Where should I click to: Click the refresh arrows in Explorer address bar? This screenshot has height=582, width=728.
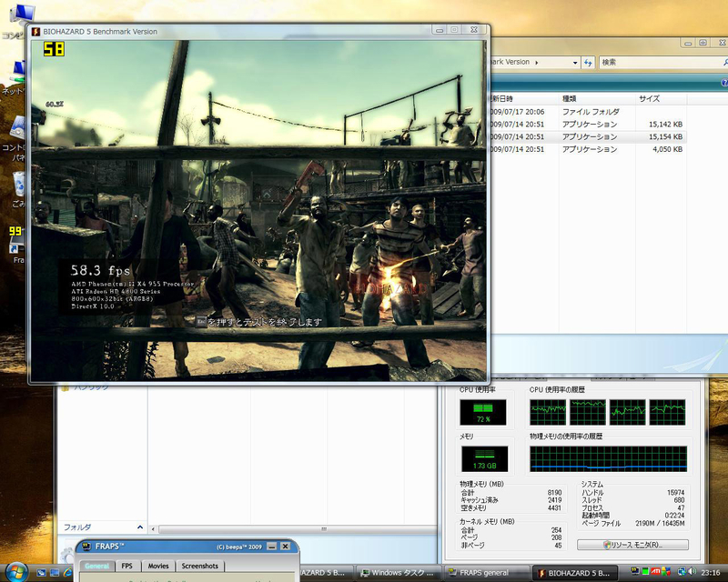click(x=588, y=62)
